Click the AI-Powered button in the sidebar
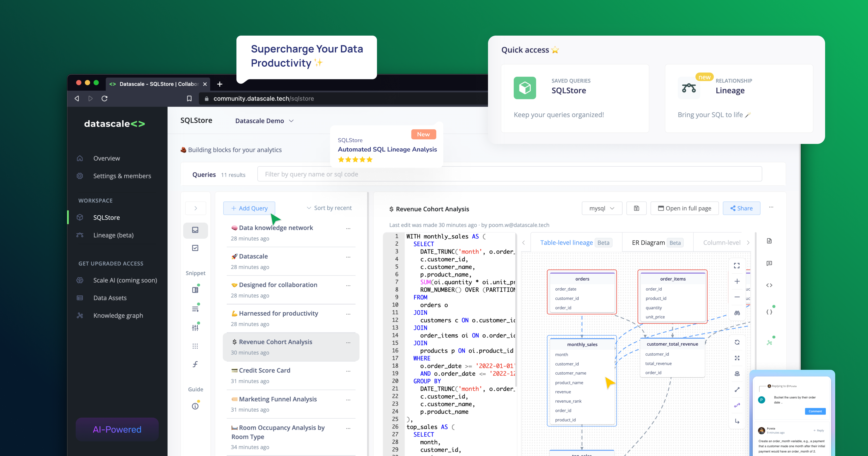Image resolution: width=868 pixels, height=456 pixels. 117,429
